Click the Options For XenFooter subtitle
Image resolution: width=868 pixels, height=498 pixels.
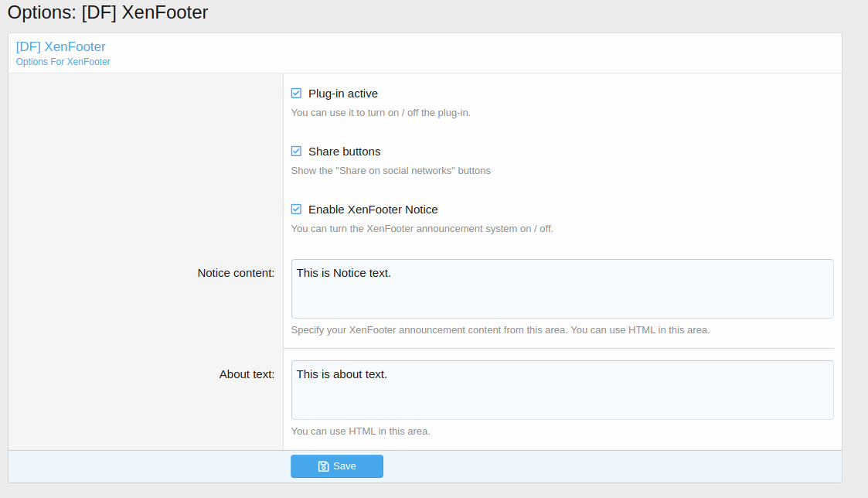[x=63, y=62]
